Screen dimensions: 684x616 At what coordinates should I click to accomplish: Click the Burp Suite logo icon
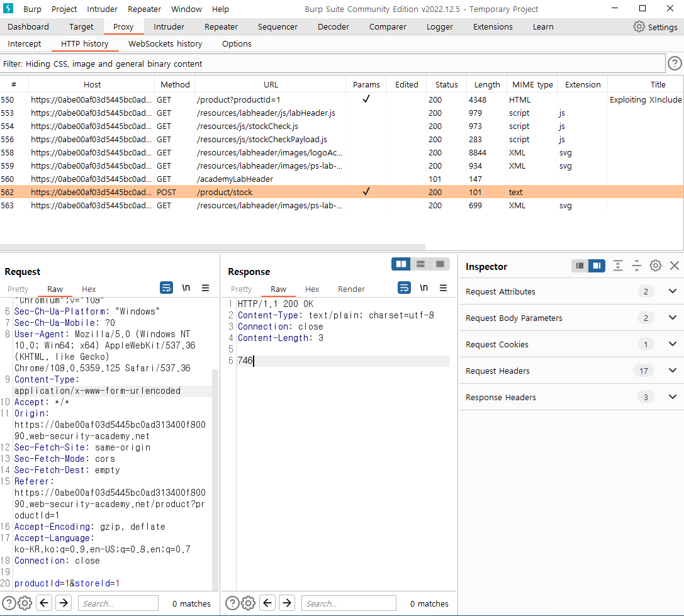point(8,8)
